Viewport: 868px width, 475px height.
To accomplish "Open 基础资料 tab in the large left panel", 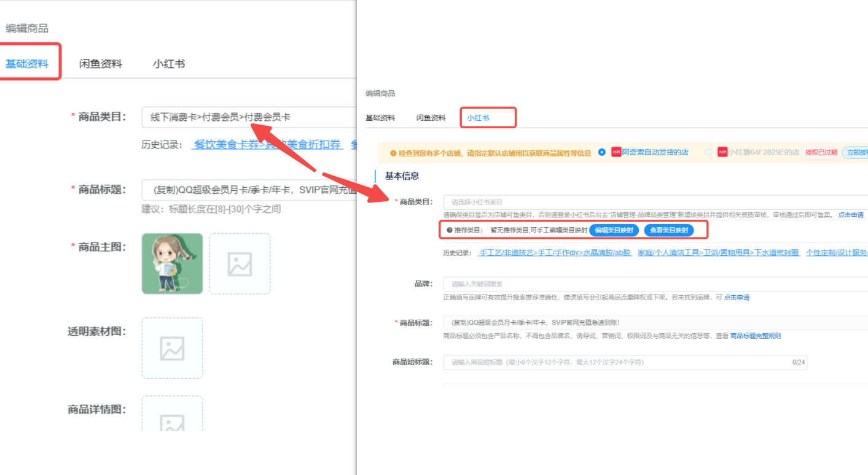I will [27, 63].
